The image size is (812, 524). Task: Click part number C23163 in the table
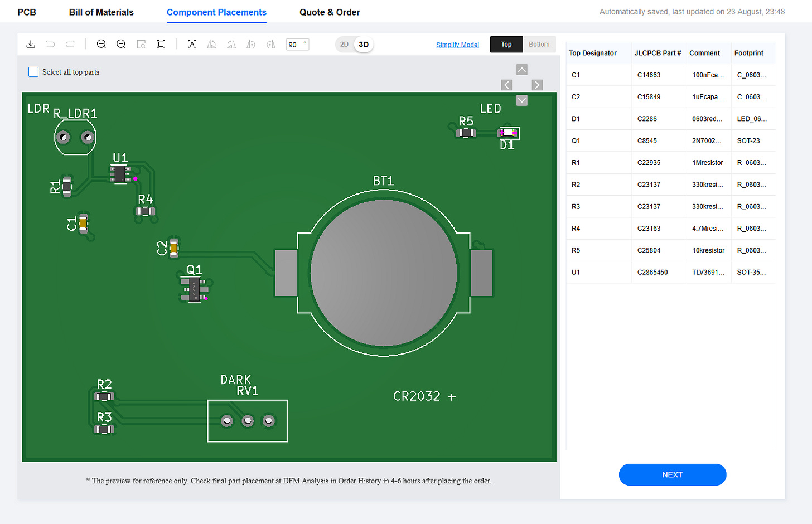pos(649,229)
